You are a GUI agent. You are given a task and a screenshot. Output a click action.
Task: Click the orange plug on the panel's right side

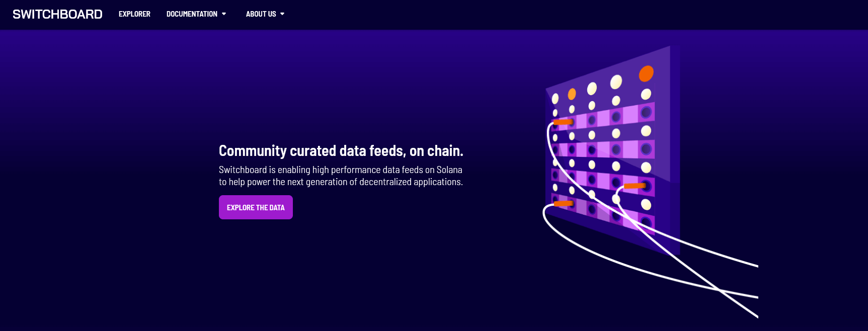click(634, 186)
